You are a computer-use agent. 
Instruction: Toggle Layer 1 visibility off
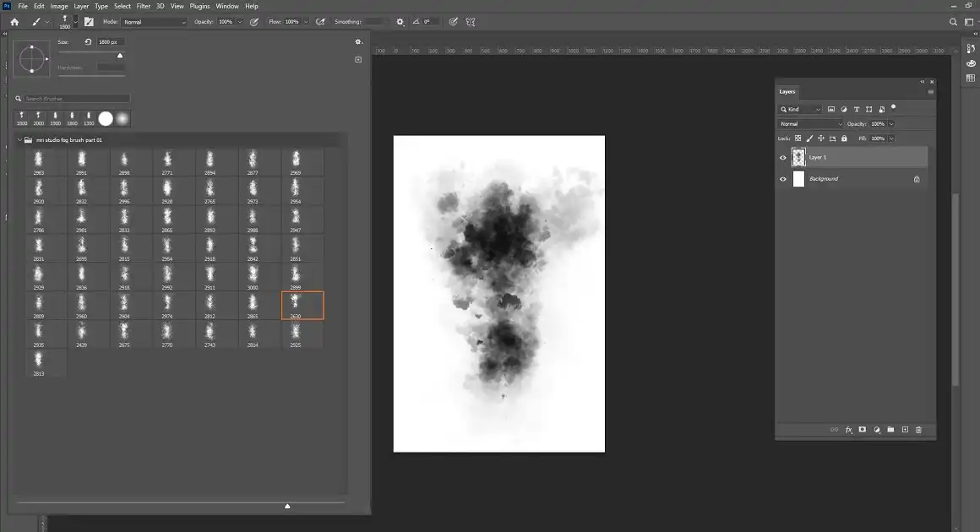[782, 157]
